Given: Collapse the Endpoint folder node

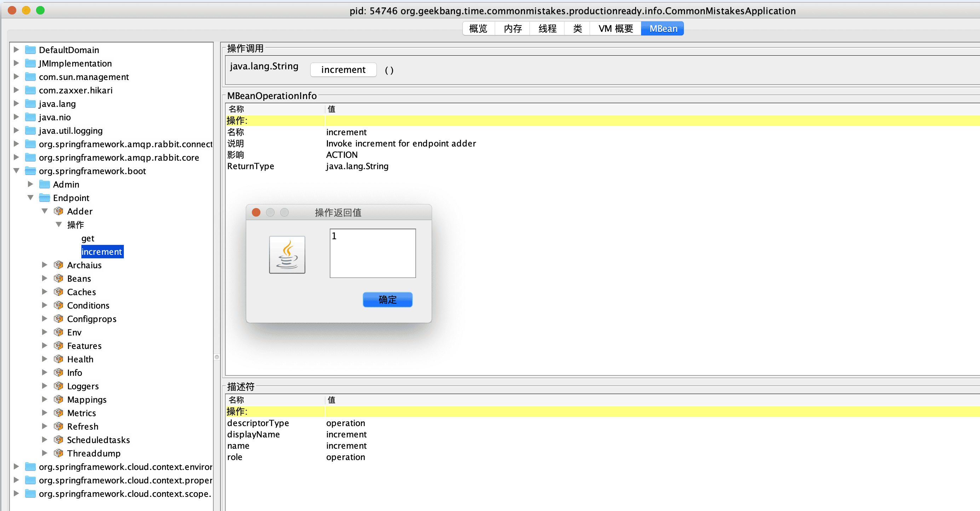Looking at the screenshot, I should click(x=30, y=197).
